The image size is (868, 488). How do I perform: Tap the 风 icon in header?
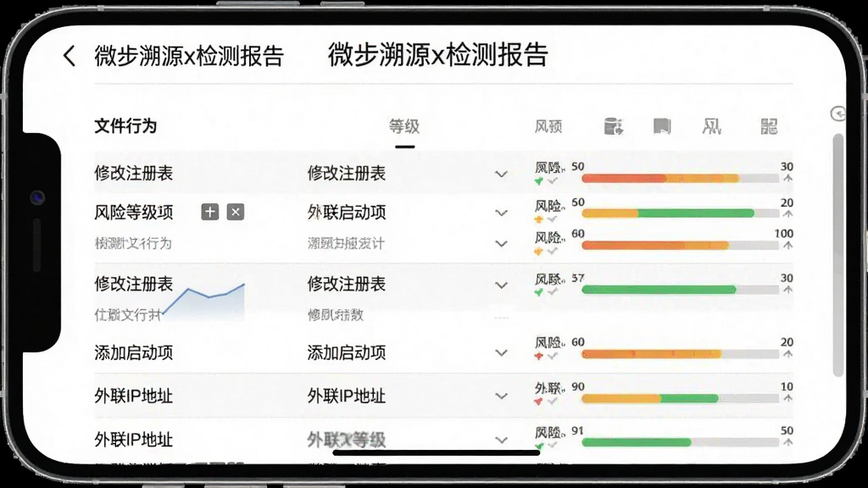[711, 127]
